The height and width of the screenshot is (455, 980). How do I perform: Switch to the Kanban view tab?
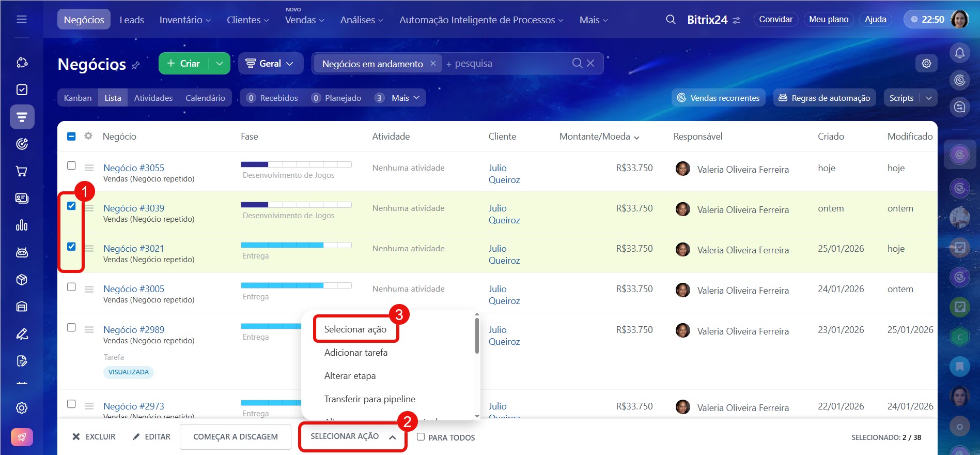77,98
